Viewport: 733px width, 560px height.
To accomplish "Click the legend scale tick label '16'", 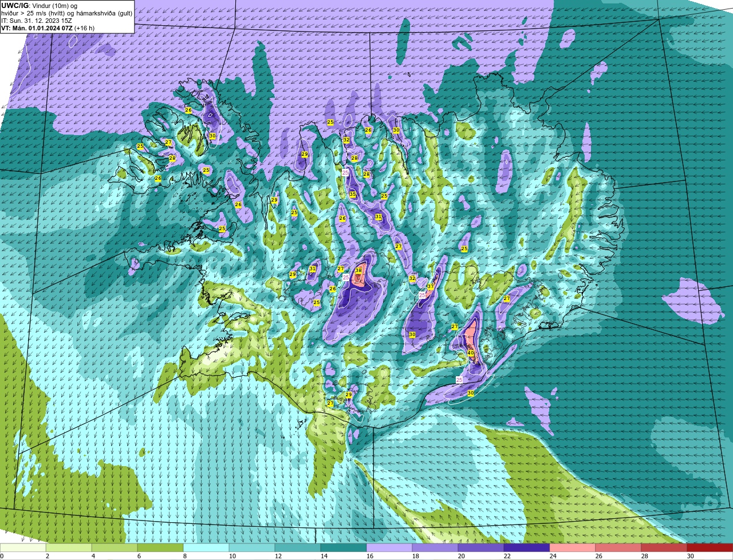I will pyautogui.click(x=369, y=556).
